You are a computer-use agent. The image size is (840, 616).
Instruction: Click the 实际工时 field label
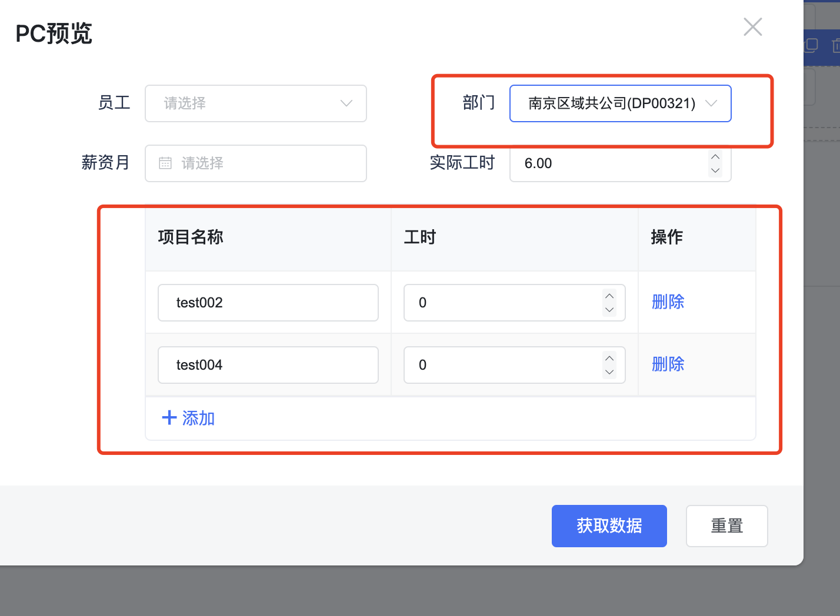(x=462, y=163)
